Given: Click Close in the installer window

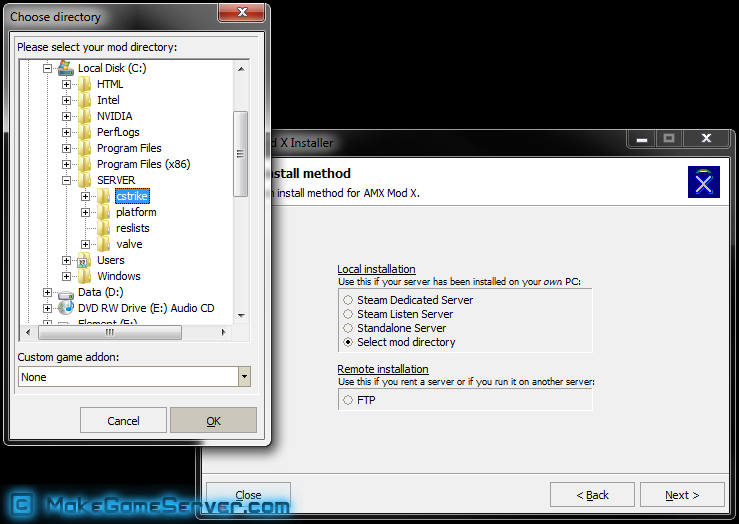Looking at the screenshot, I should 248,495.
